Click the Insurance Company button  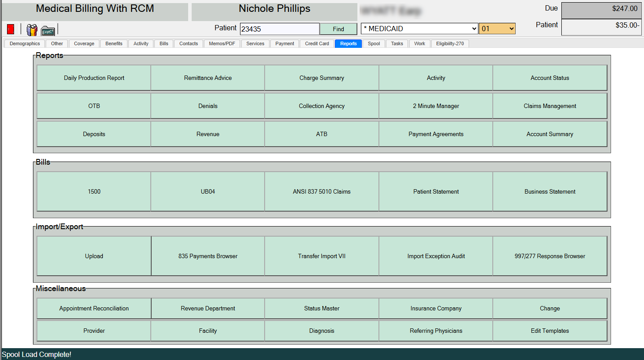click(436, 308)
